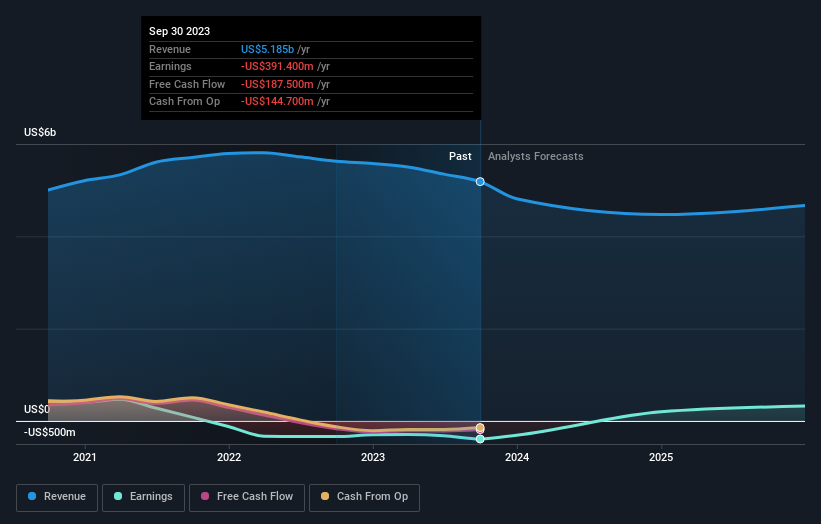
Task: Toggle the Cash From Op legend button
Action: 364,497
